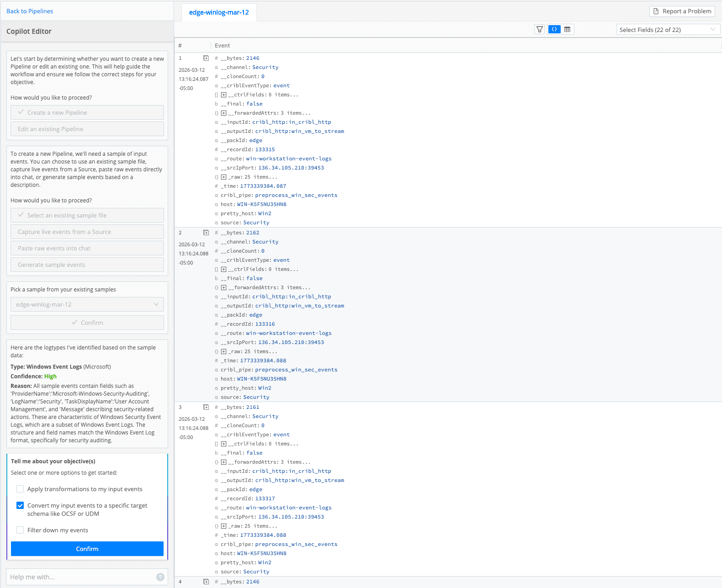The height and width of the screenshot is (588, 722).
Task: Select the edge-winlog-mar-12 tab
Action: 219,12
